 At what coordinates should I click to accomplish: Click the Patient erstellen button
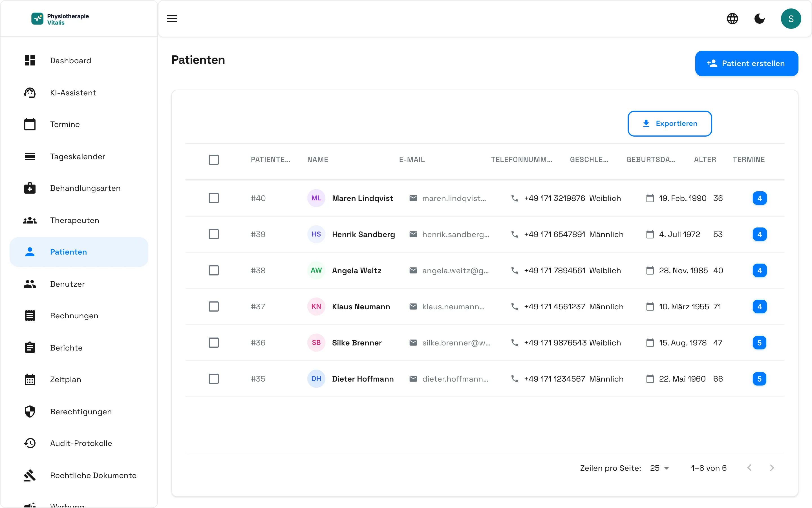click(747, 63)
